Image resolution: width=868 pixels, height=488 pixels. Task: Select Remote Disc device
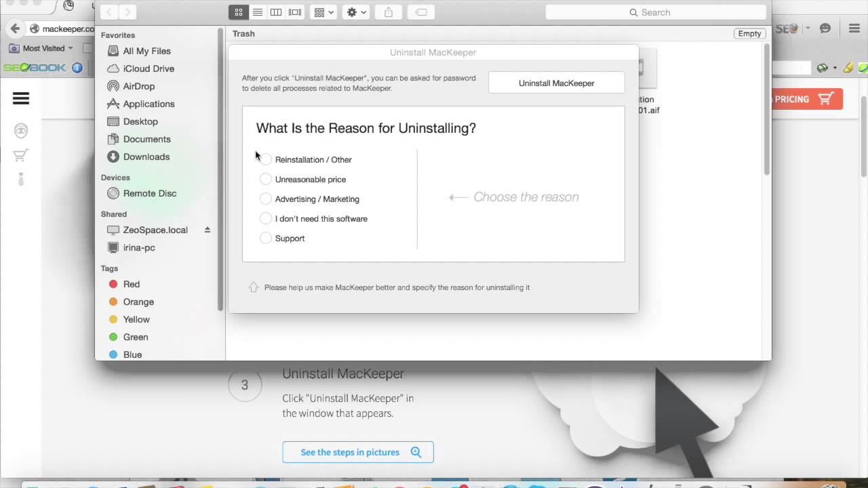[149, 193]
